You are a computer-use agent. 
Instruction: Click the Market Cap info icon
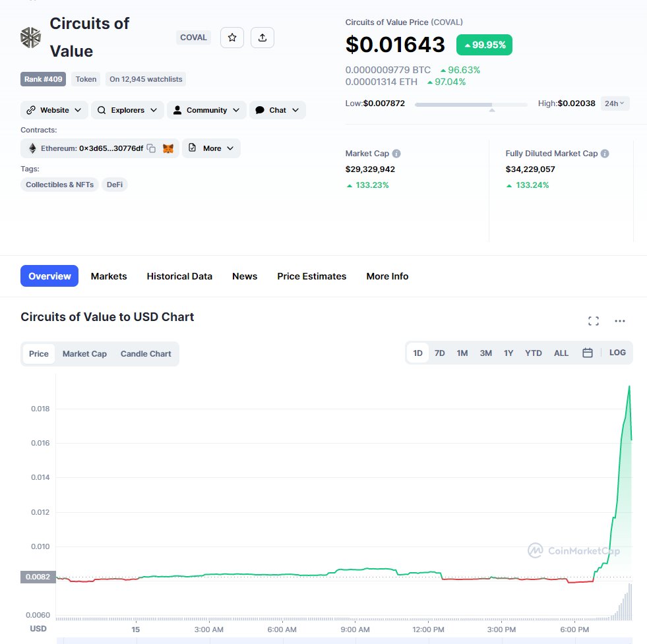click(x=396, y=154)
